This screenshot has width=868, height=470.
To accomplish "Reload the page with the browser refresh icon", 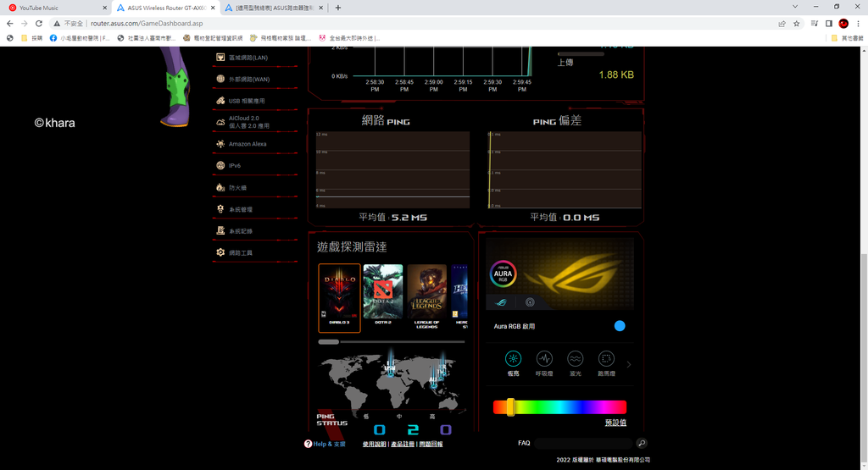I will [39, 23].
